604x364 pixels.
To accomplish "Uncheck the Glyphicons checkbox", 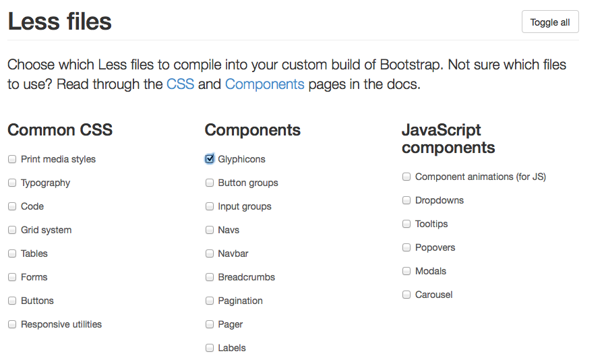I will (210, 159).
